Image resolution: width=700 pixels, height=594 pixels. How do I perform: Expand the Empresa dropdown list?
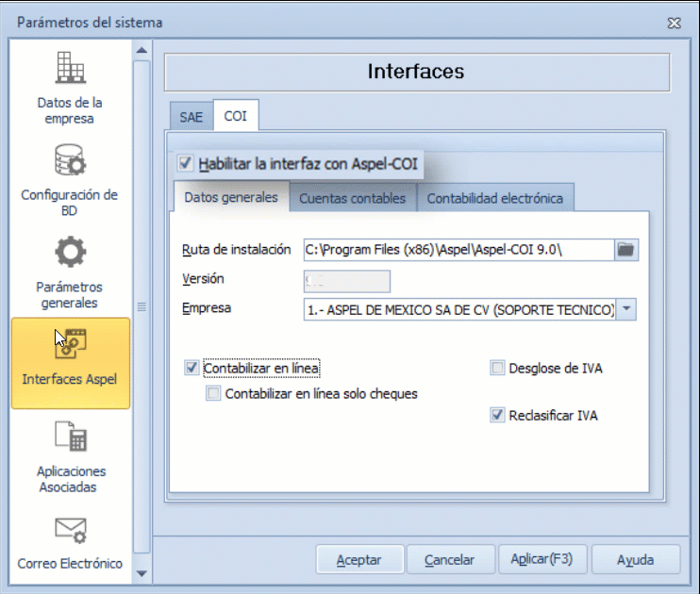click(x=626, y=309)
